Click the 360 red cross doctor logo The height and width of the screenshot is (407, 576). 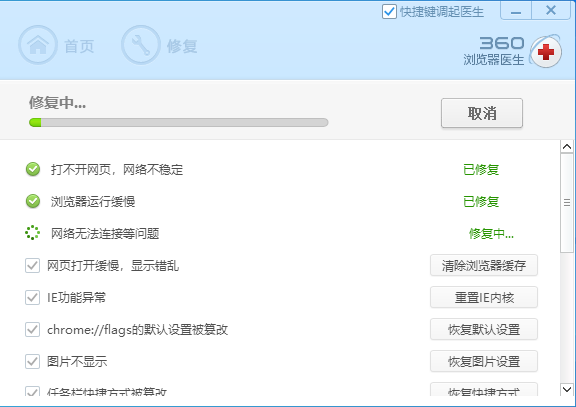click(546, 52)
